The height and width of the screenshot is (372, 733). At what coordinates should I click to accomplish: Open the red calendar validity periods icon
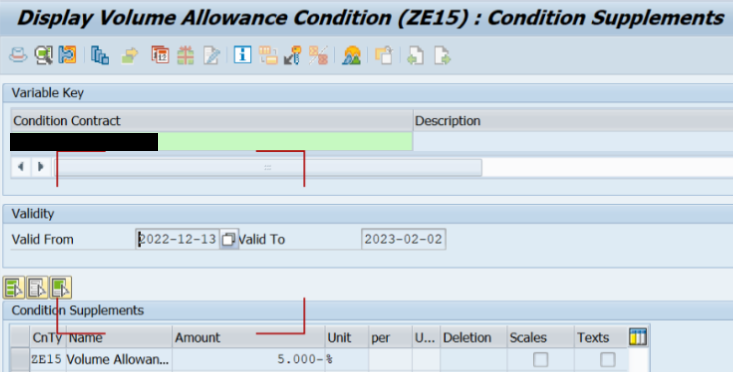click(x=160, y=55)
